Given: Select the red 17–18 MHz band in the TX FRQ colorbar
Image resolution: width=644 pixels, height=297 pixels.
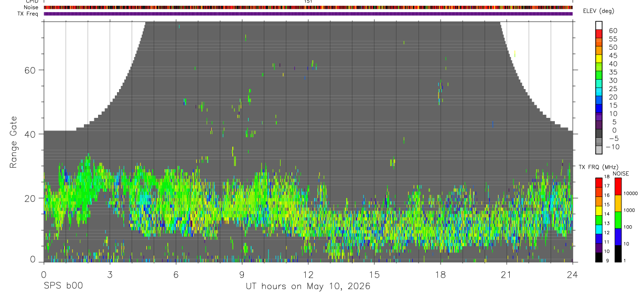Looking at the screenshot, I should (599, 181).
